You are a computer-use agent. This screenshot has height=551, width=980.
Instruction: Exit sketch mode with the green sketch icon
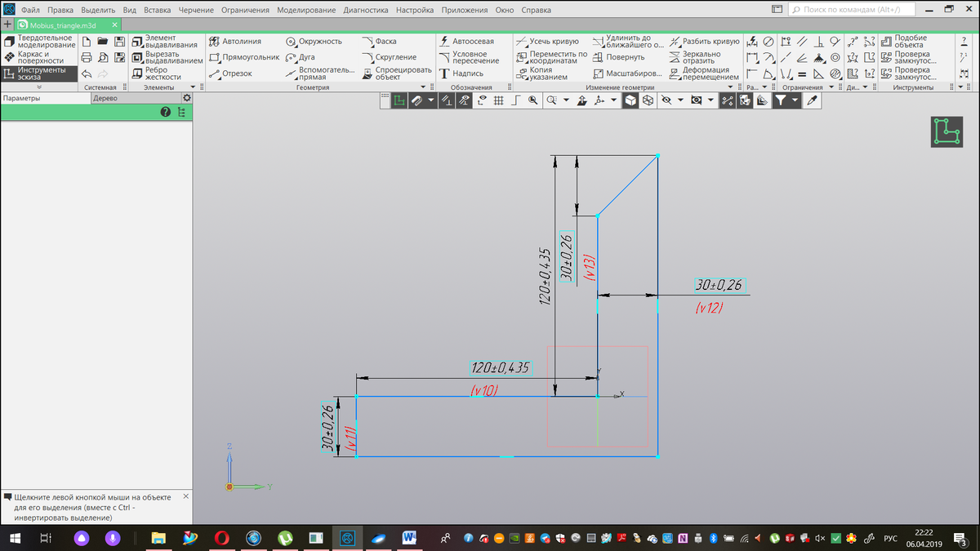947,132
